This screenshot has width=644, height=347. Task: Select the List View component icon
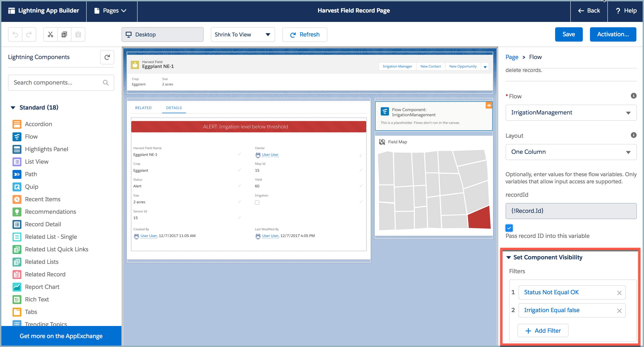click(x=17, y=162)
